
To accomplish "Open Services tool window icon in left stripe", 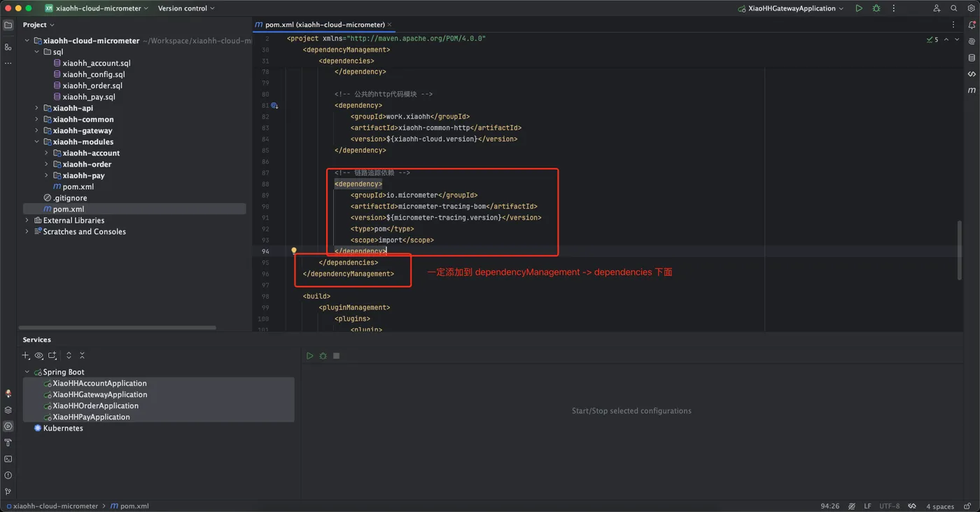I will coord(8,426).
